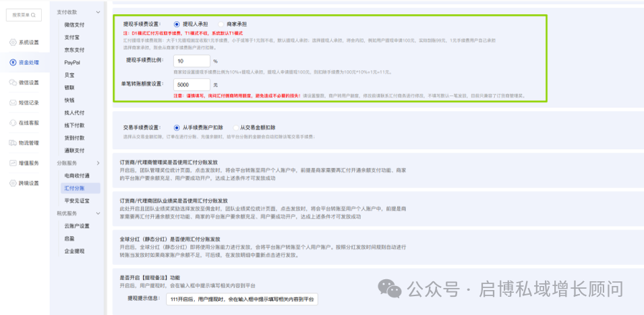This screenshot has width=644, height=315.
Task: Click the 在线客服 headset icon
Action: point(13,123)
